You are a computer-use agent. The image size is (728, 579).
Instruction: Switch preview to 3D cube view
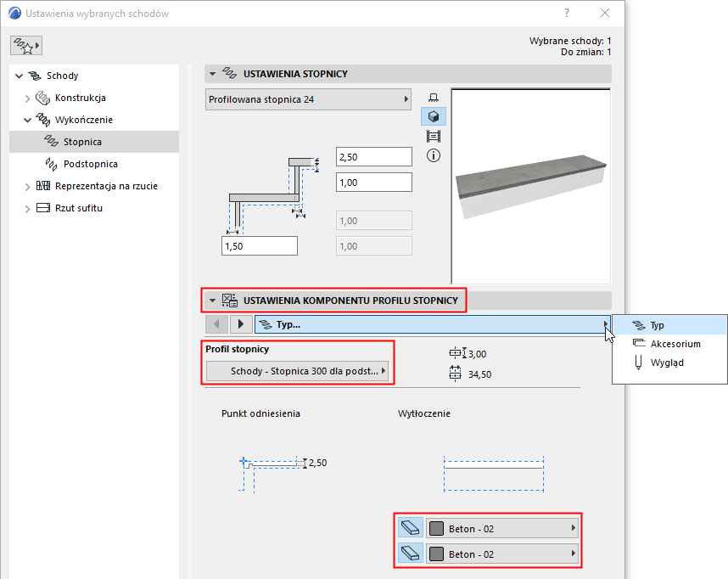point(434,116)
